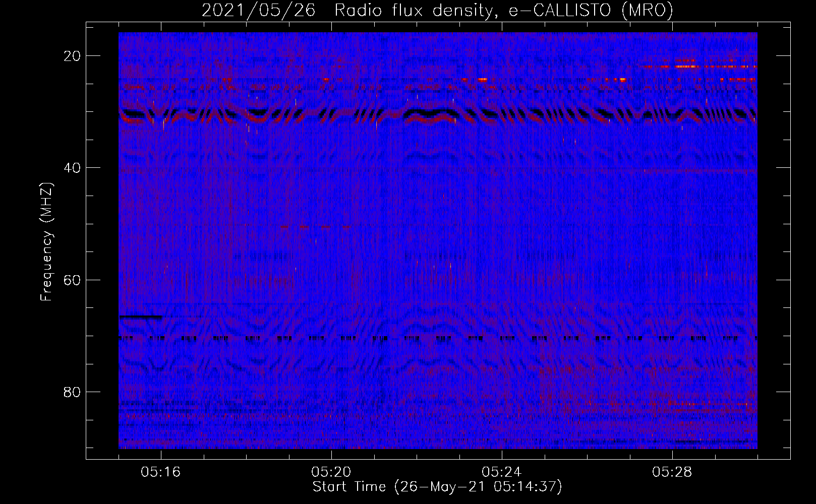Click the 05:28 time tick label
The image size is (816, 504).
point(672,472)
